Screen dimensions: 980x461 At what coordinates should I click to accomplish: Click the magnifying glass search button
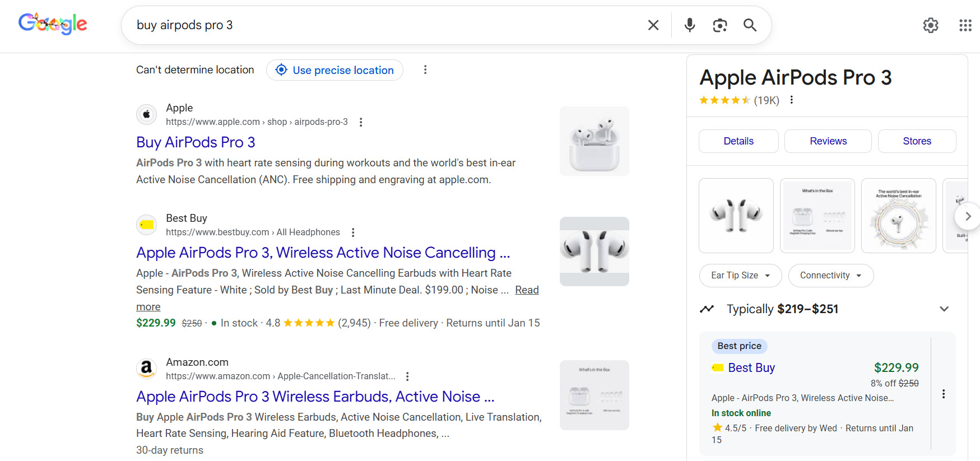(750, 25)
